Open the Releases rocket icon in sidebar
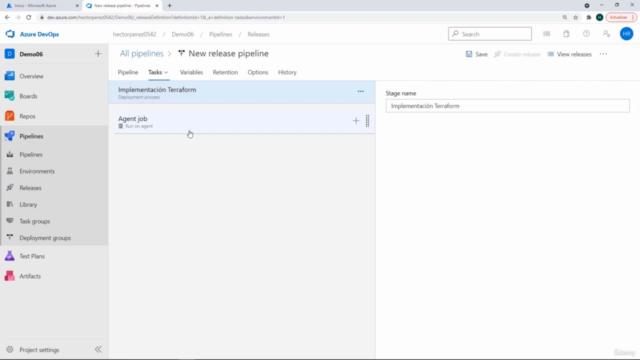 point(10,188)
